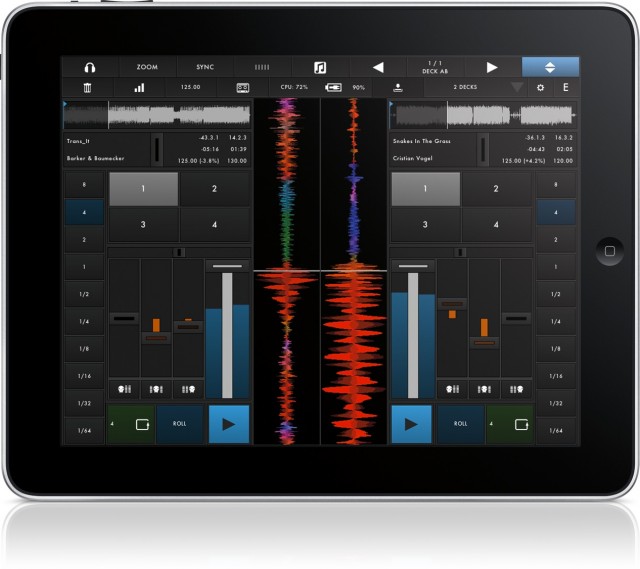640x569 pixels.
Task: Click the cassette tape recorder icon
Action: coord(242,88)
